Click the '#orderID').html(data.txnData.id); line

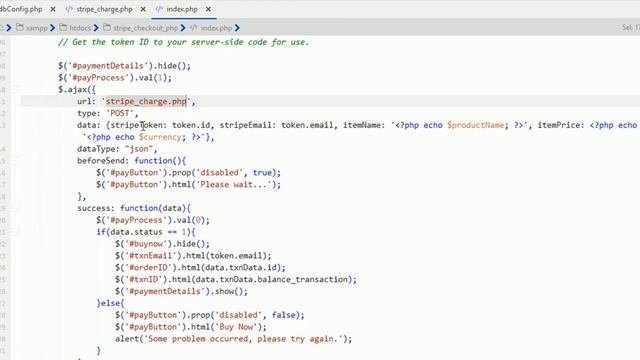[x=200, y=267]
